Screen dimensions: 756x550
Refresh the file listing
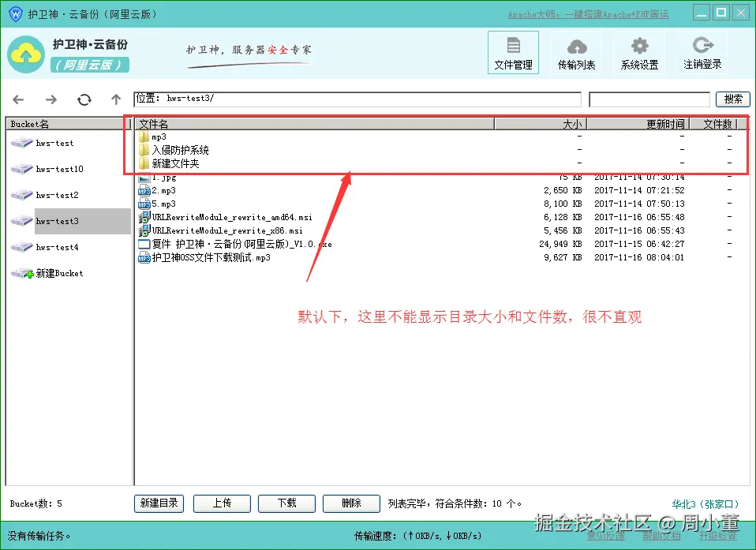pos(84,99)
